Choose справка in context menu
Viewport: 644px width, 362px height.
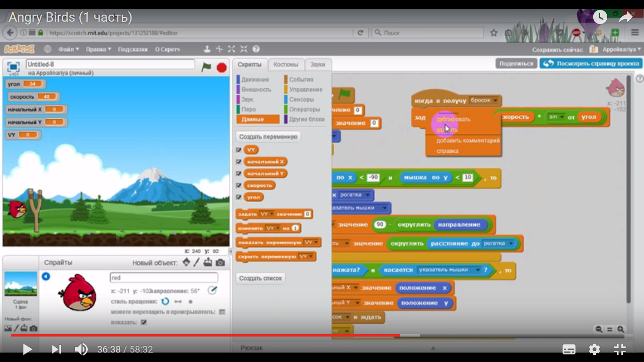click(x=447, y=151)
